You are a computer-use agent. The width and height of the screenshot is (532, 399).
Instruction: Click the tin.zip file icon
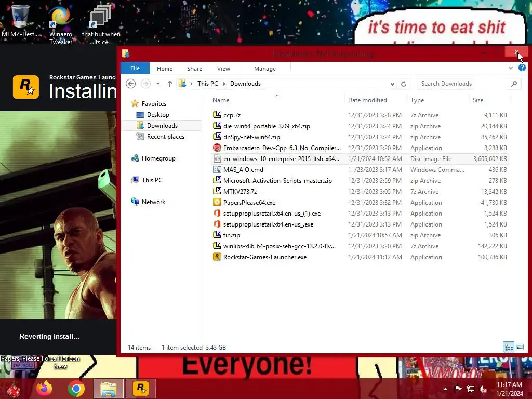pos(217,235)
